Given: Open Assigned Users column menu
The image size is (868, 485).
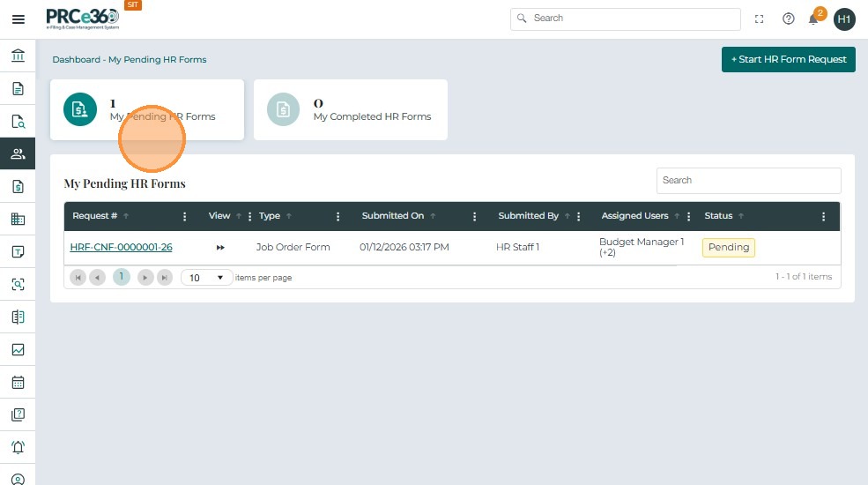Looking at the screenshot, I should [x=688, y=216].
